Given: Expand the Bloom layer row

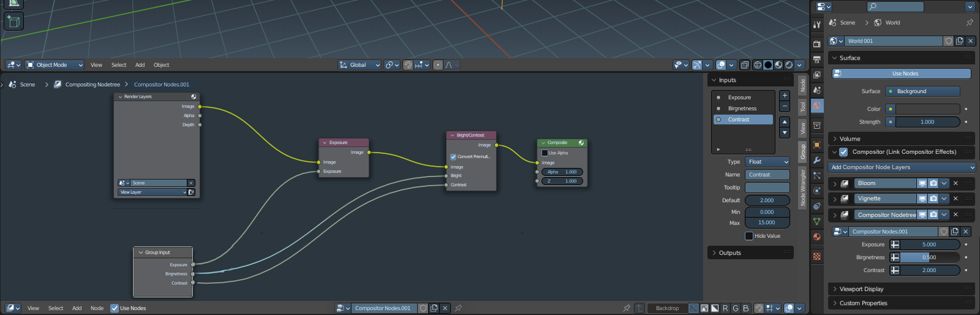Looking at the screenshot, I should coord(835,183).
